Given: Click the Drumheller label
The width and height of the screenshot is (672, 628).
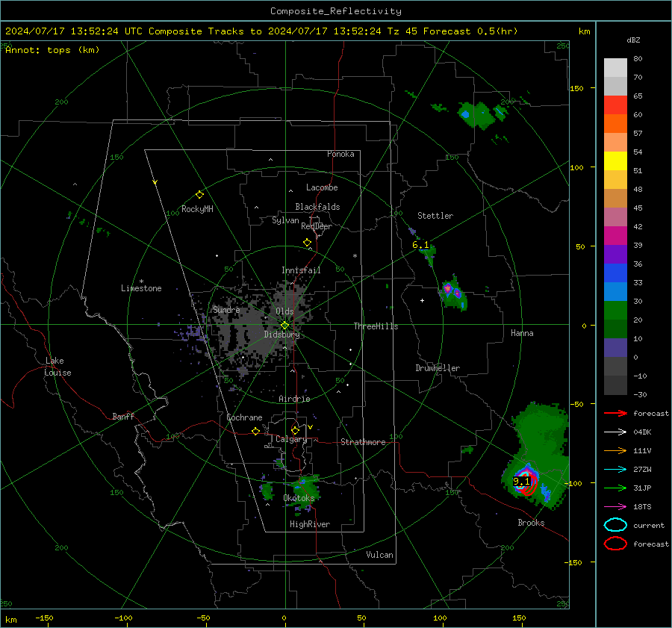Looking at the screenshot, I should (438, 368).
